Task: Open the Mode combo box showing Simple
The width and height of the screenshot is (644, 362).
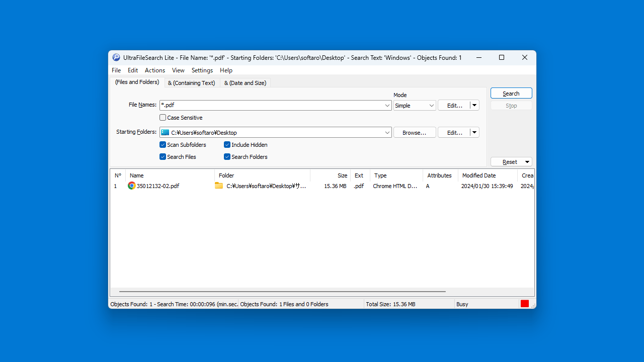Action: 415,106
